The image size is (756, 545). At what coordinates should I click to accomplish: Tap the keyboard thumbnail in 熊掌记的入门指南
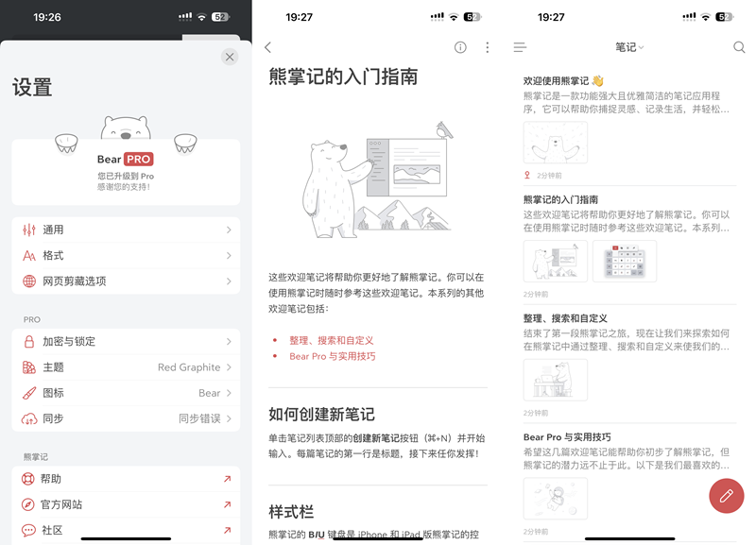point(625,262)
